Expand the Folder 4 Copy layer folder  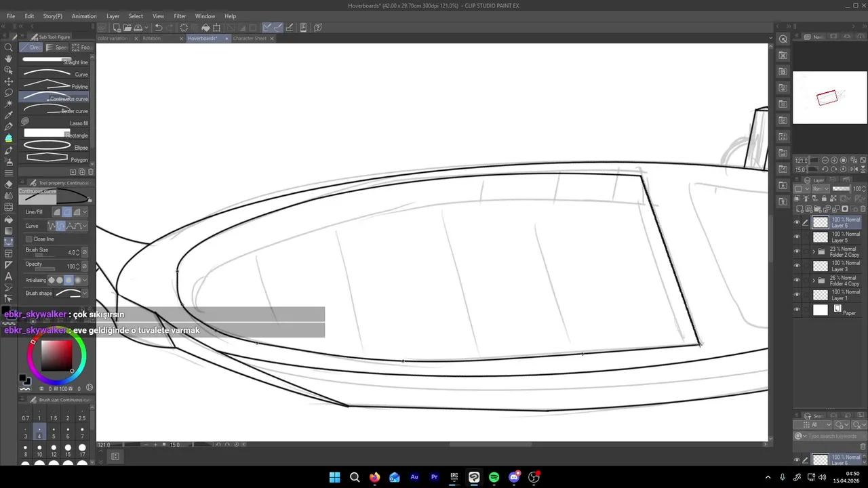pos(814,281)
